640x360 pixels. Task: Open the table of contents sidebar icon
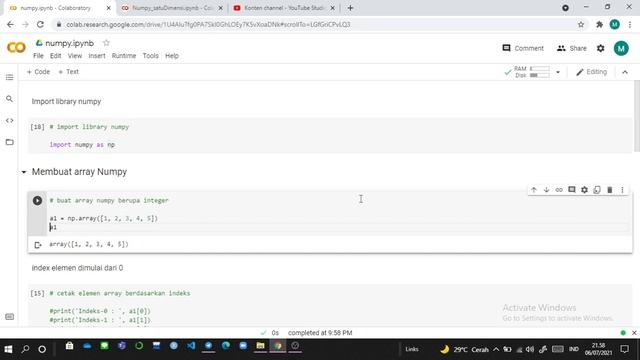point(9,78)
